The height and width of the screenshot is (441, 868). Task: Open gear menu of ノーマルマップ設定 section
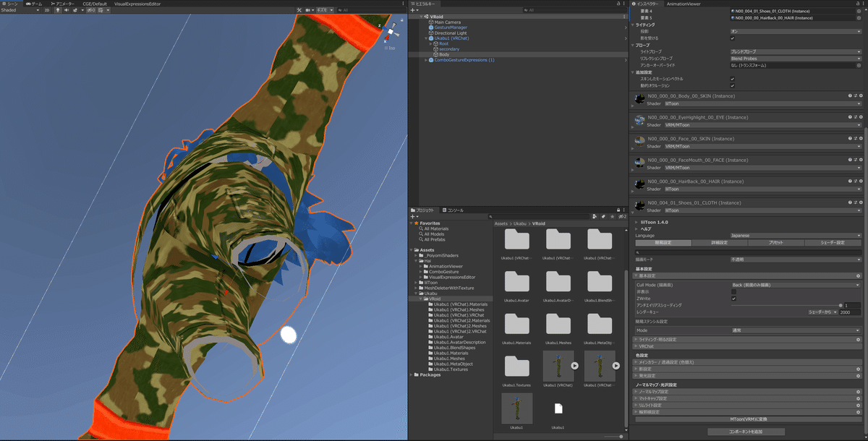pos(859,392)
